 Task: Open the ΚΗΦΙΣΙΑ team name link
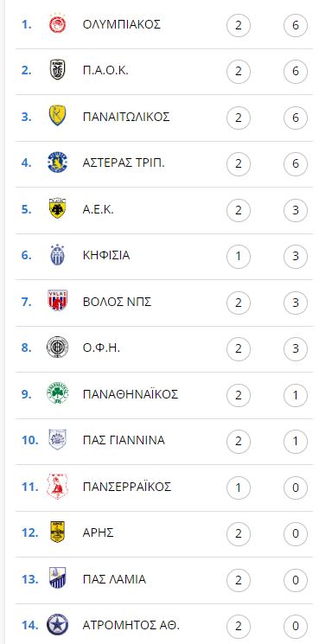(106, 256)
